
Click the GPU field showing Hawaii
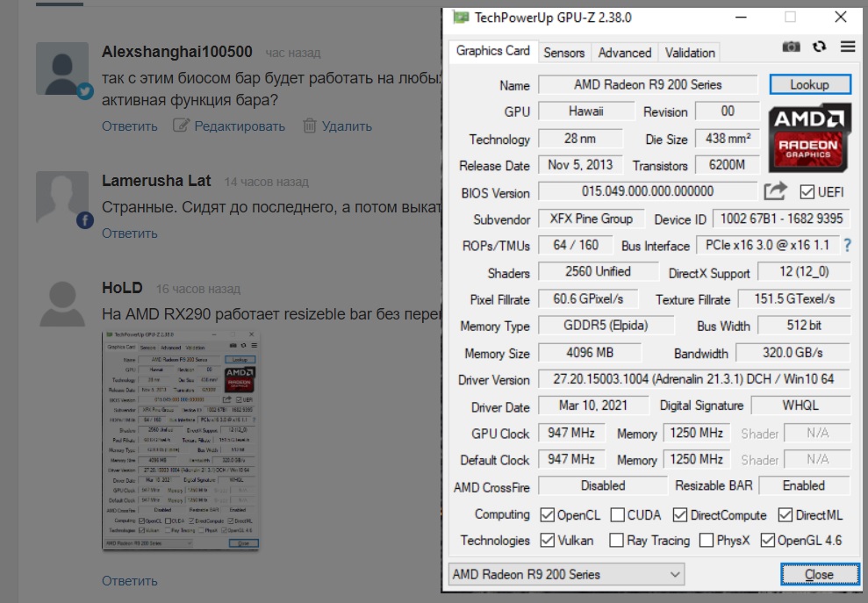click(586, 111)
